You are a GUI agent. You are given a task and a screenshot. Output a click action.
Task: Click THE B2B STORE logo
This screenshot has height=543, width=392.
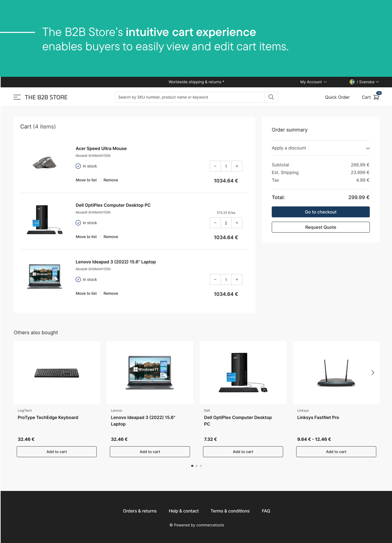[46, 97]
